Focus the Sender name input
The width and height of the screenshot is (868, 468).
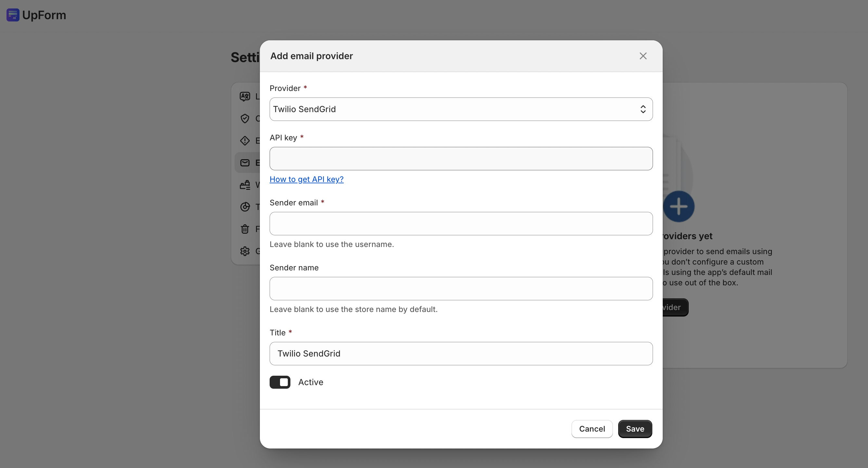[461, 289]
